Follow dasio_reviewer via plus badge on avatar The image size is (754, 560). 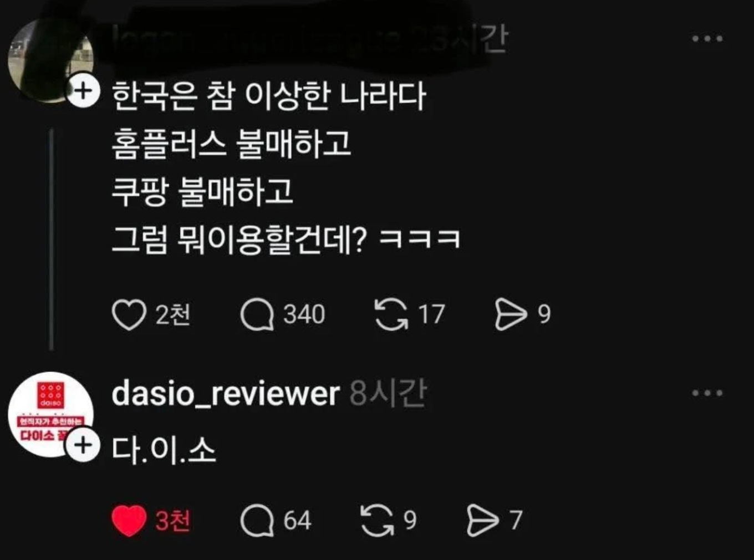pos(83,445)
